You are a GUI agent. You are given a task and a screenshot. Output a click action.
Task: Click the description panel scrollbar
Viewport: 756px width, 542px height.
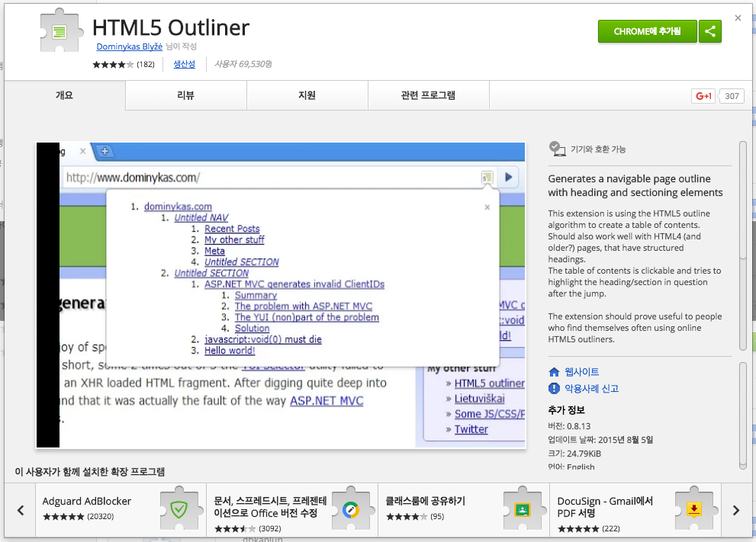[x=742, y=245]
